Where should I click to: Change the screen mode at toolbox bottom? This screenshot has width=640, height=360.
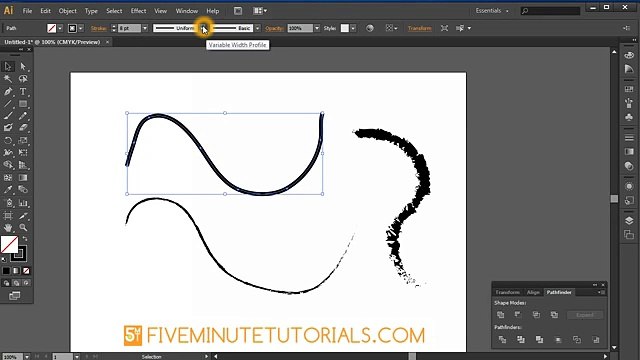pyautogui.click(x=15, y=296)
